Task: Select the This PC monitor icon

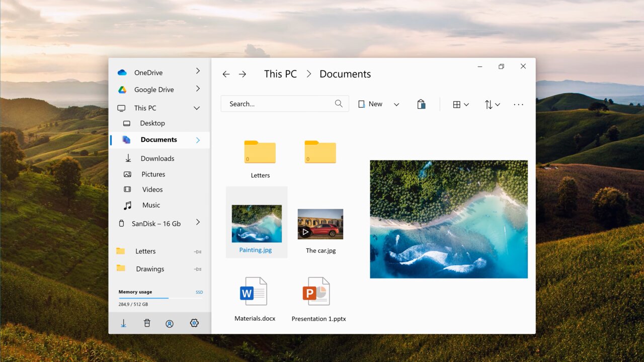Action: coord(121,108)
